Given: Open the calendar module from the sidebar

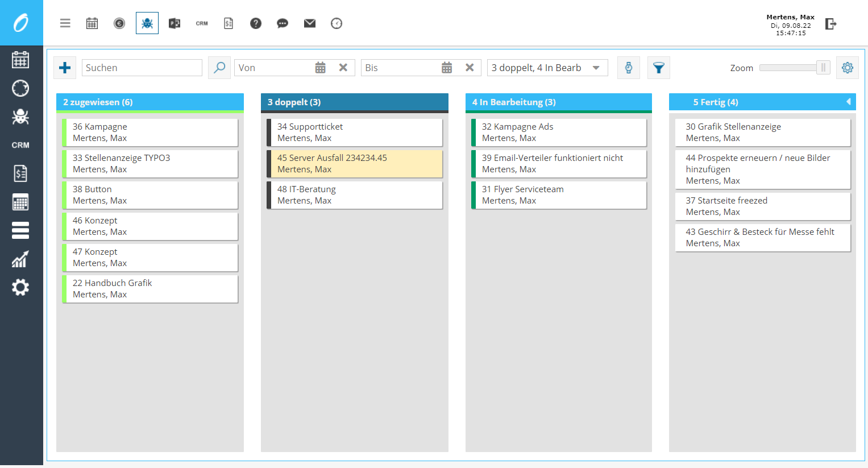Looking at the screenshot, I should tap(20, 60).
